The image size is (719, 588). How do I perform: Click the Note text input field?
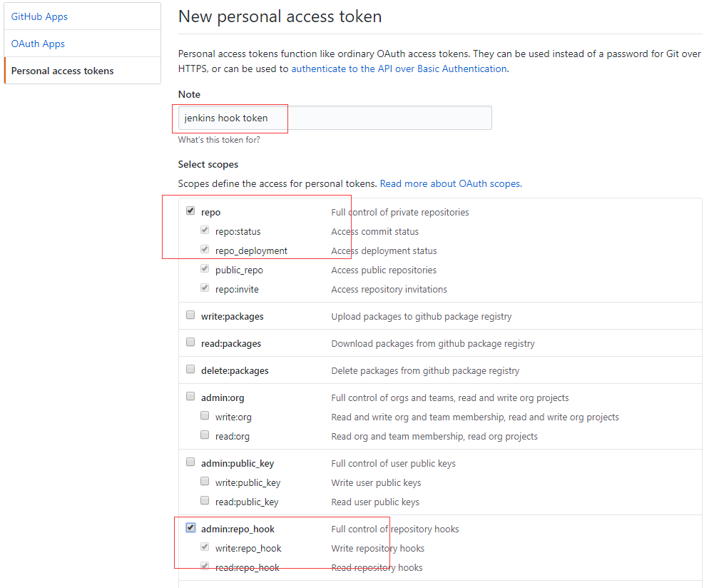[x=334, y=118]
